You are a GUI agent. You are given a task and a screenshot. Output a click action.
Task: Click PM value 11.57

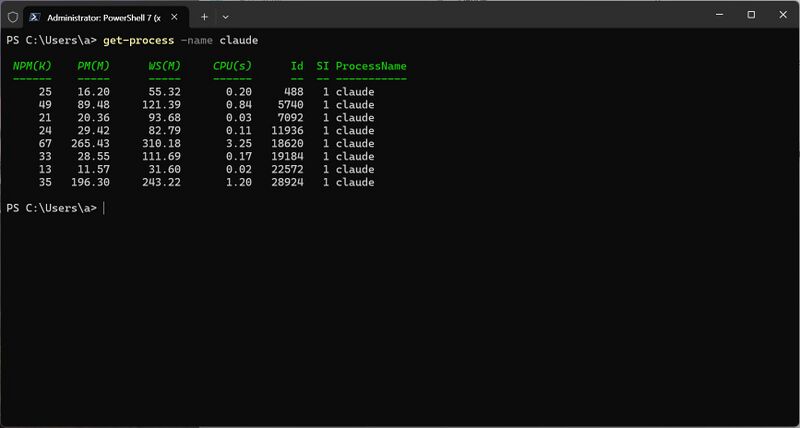click(x=93, y=169)
